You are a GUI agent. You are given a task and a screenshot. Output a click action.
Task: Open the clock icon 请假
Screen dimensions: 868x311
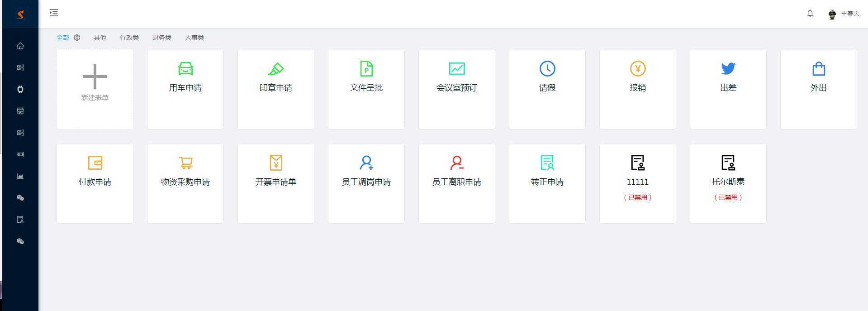547,69
